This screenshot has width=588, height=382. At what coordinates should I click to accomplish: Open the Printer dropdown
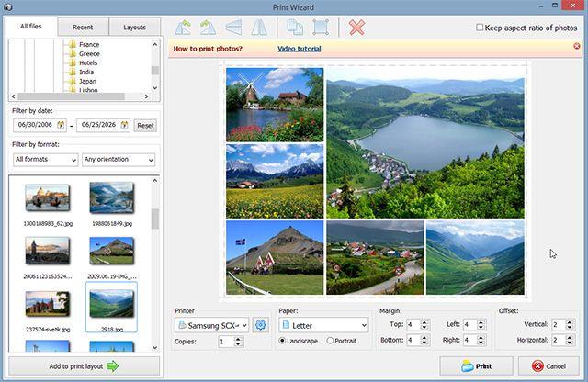point(211,325)
